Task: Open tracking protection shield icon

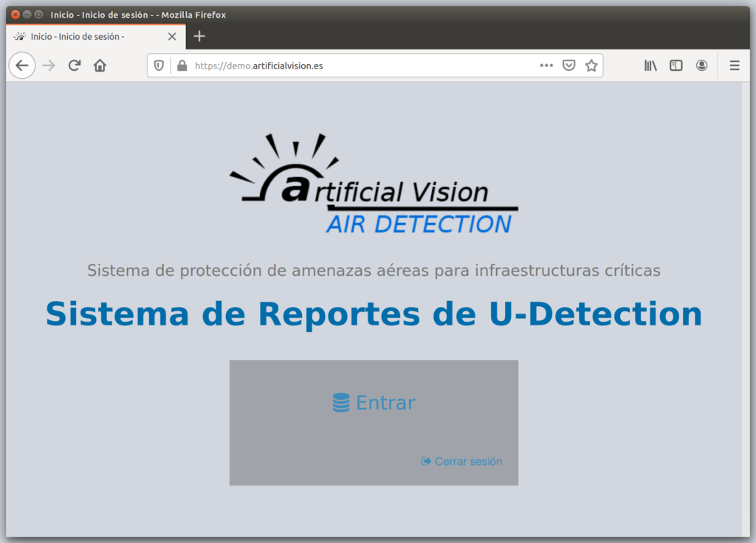Action: [x=159, y=66]
